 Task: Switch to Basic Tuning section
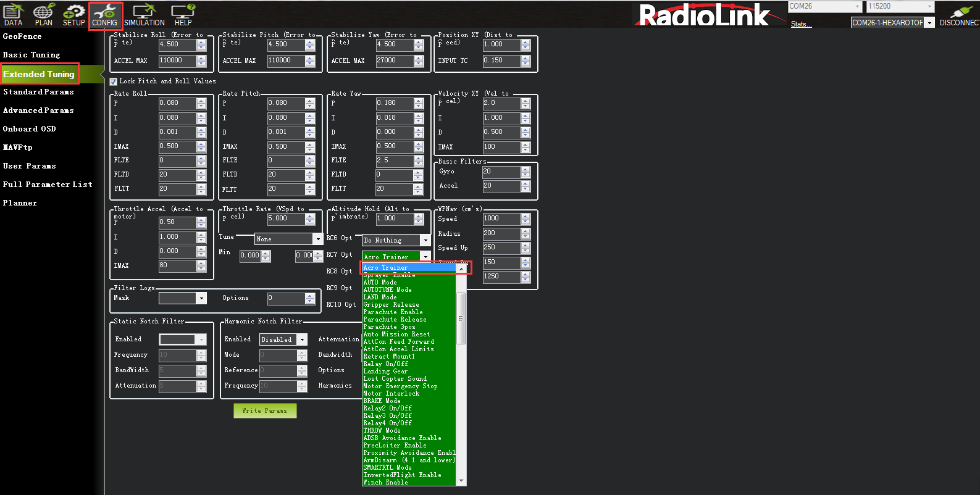(x=31, y=55)
